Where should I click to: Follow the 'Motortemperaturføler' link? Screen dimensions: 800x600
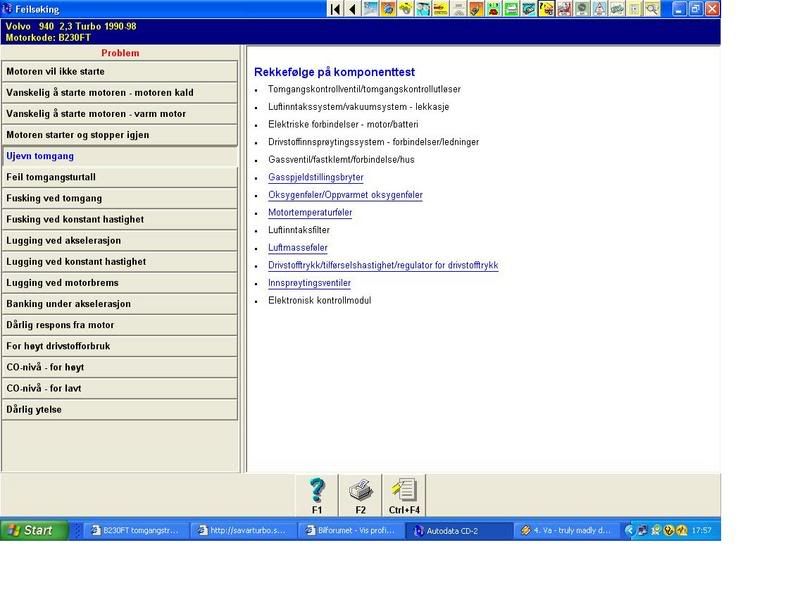pos(310,213)
